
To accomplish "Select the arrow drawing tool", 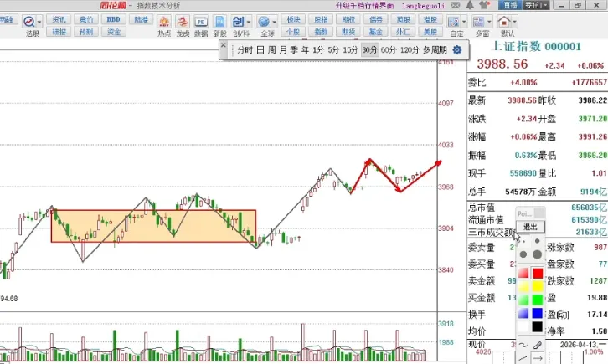I will 538,358.
